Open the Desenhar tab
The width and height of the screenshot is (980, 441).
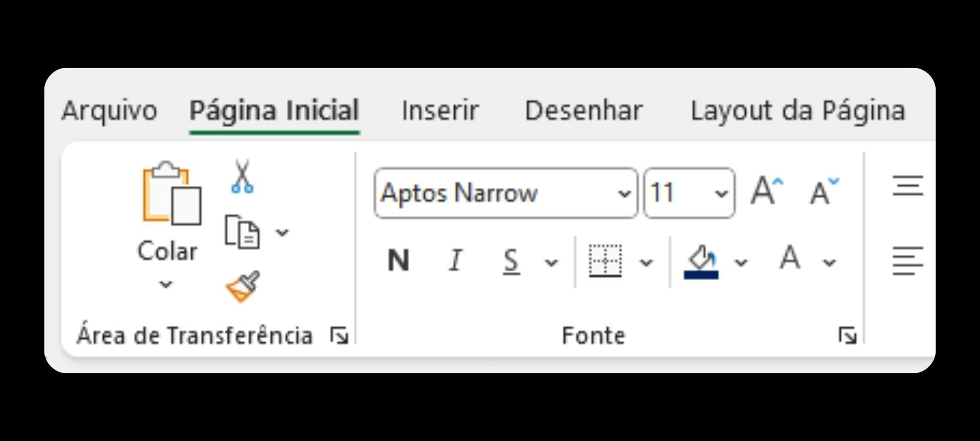point(583,110)
